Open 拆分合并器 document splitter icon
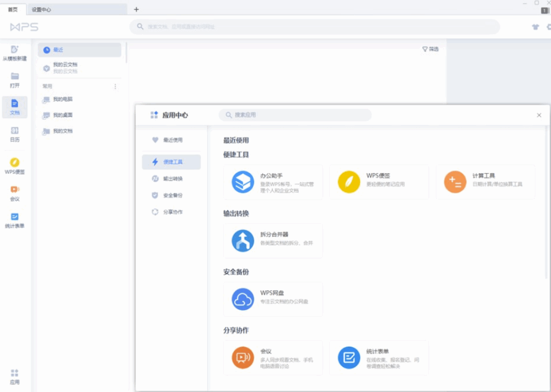The height and width of the screenshot is (392, 551). [x=242, y=240]
